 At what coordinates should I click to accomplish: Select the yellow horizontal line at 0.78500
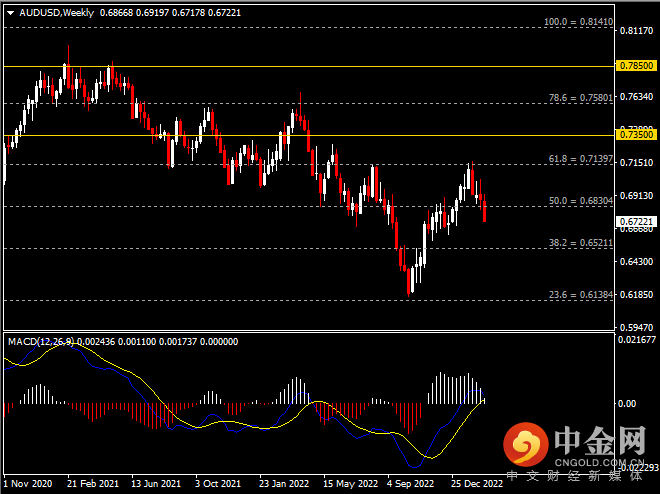[300, 66]
